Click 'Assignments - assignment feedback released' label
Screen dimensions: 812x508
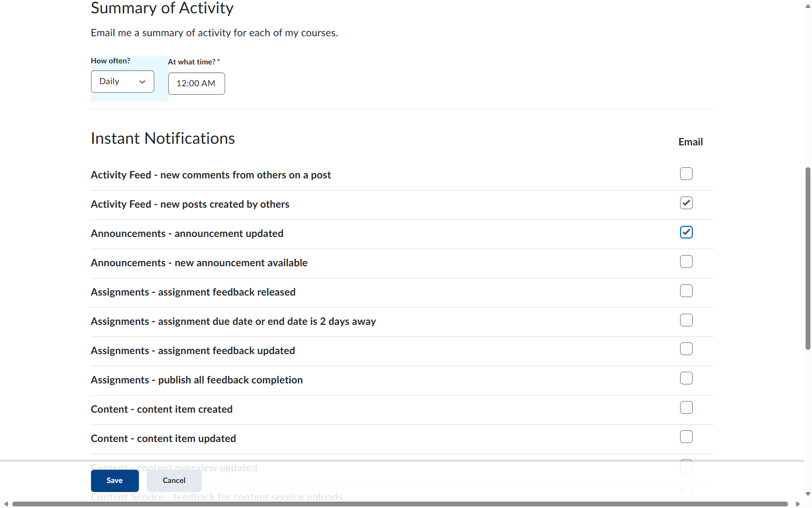point(193,292)
